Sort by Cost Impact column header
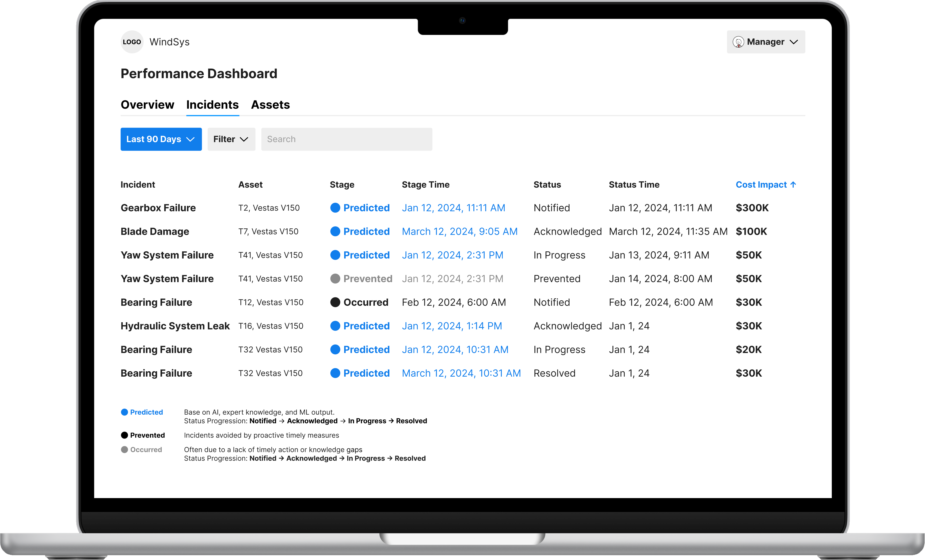 (761, 185)
